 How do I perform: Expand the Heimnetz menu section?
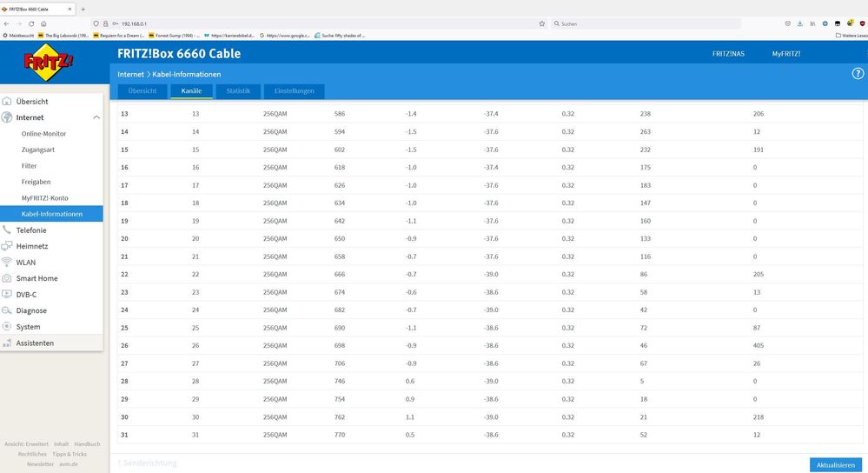[31, 246]
